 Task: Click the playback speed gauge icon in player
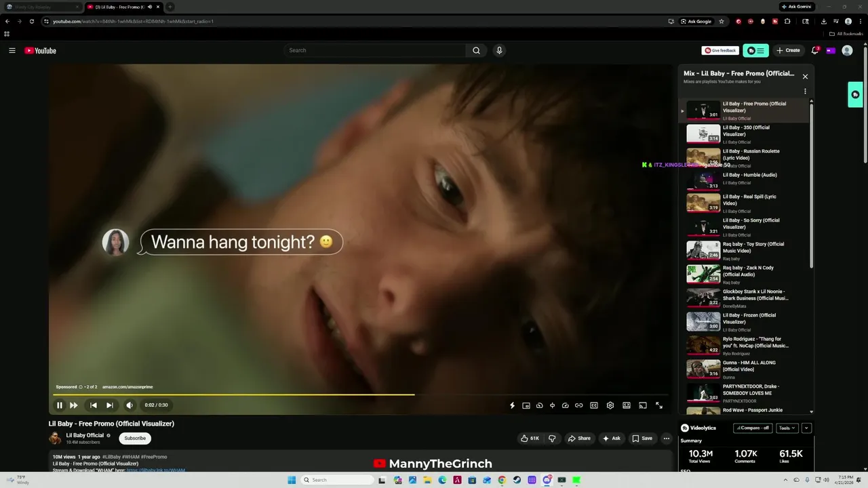pyautogui.click(x=566, y=405)
